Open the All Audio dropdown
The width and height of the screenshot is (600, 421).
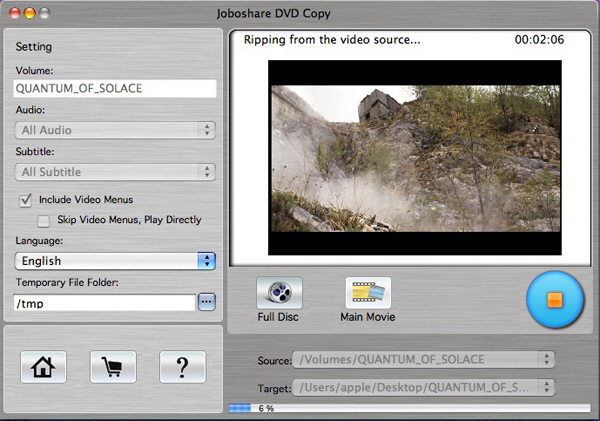(115, 130)
